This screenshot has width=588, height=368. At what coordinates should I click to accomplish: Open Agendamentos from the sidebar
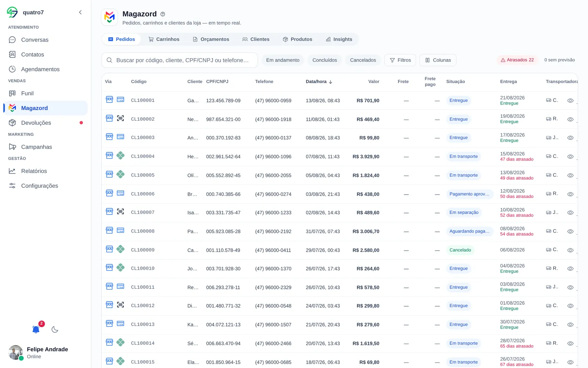(46, 69)
